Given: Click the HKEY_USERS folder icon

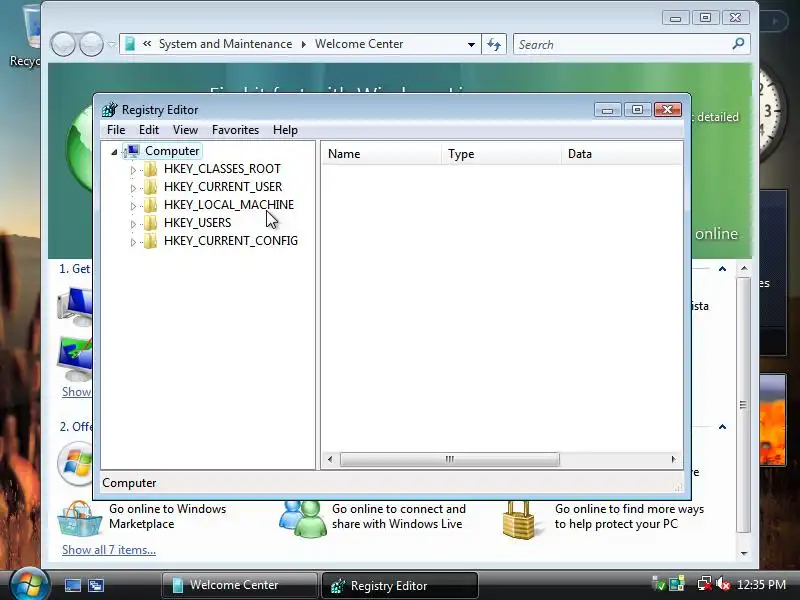Looking at the screenshot, I should 151,223.
